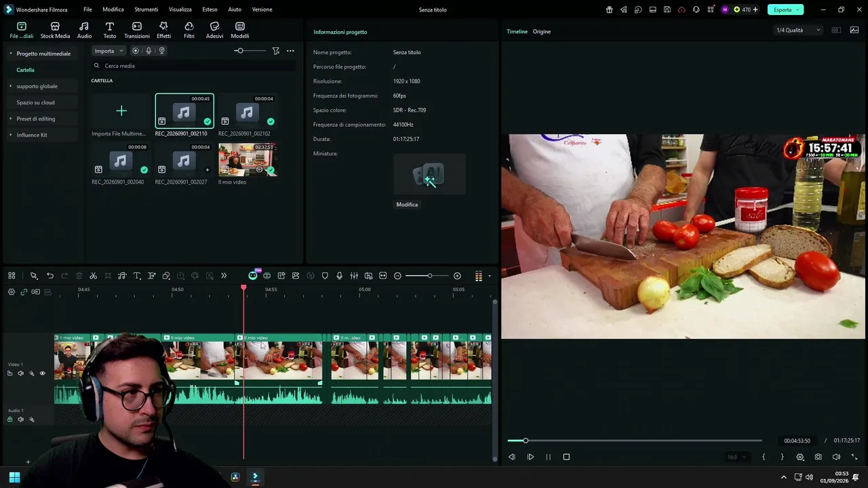The image size is (868, 488).
Task: Stop preview playback
Action: point(566,457)
